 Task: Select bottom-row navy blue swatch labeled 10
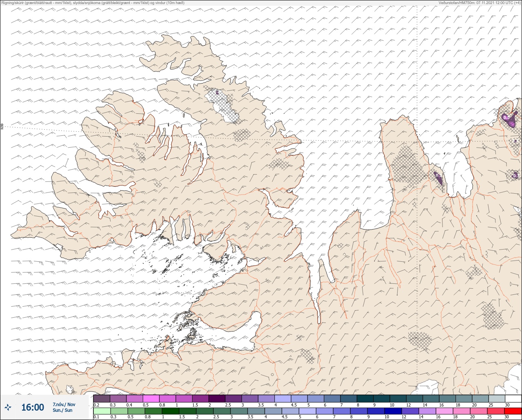click(x=393, y=411)
